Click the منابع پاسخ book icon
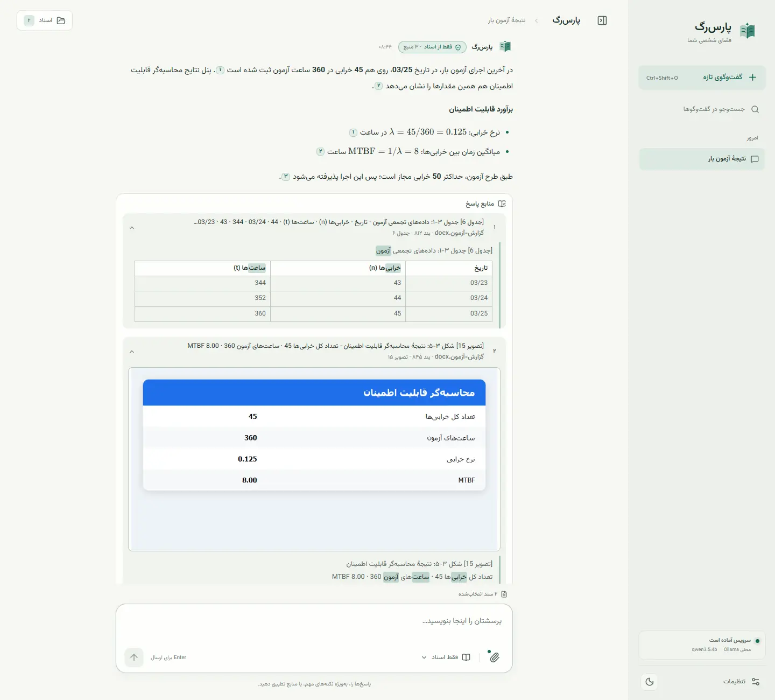This screenshot has height=700, width=775. 502,204
